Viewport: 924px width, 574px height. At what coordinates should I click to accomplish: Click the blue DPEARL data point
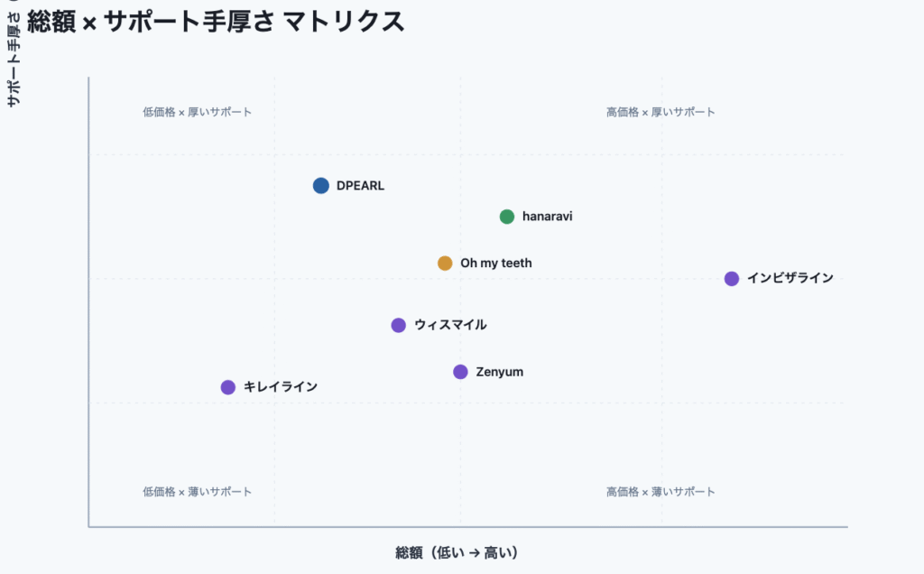pos(321,186)
